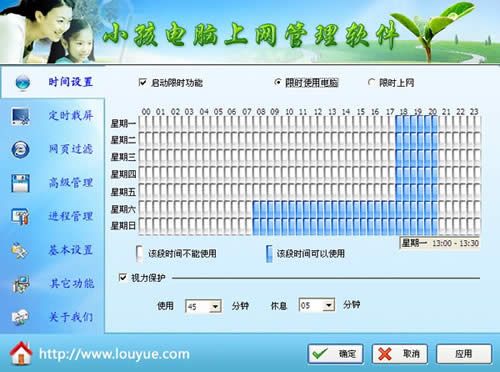Click the 时间设置 globe icon

coord(23,82)
